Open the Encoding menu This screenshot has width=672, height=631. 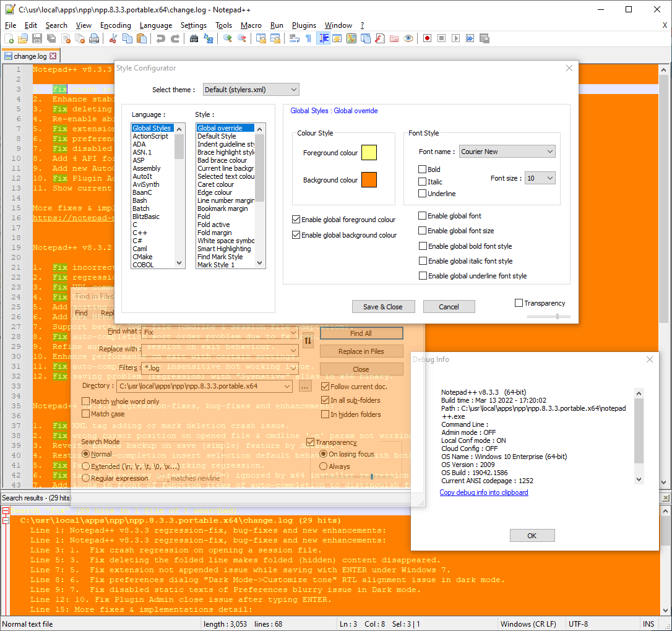116,25
